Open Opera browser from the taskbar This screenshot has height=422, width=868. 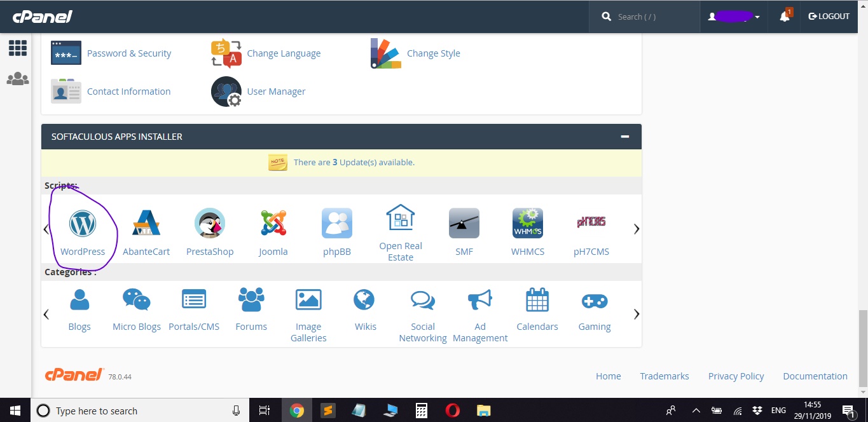tap(453, 411)
